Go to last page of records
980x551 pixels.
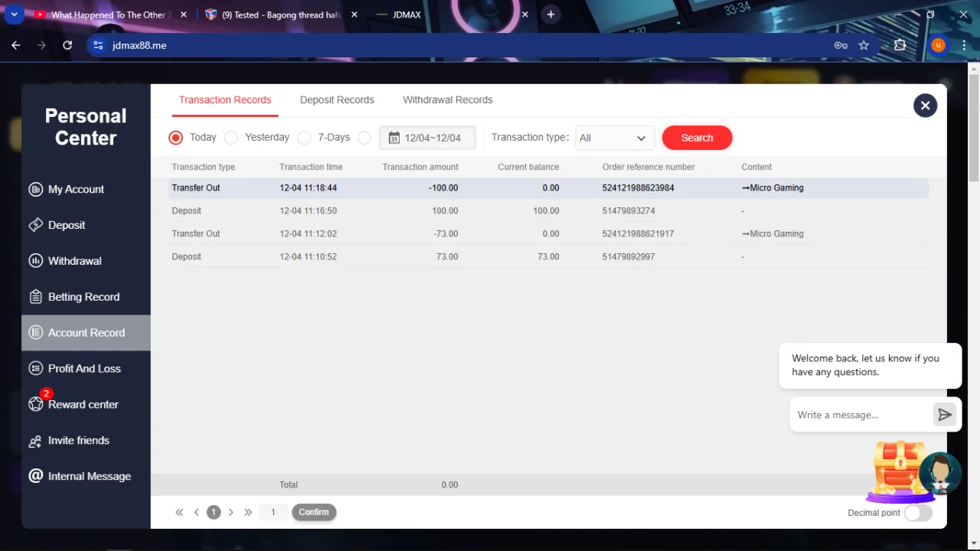click(248, 513)
